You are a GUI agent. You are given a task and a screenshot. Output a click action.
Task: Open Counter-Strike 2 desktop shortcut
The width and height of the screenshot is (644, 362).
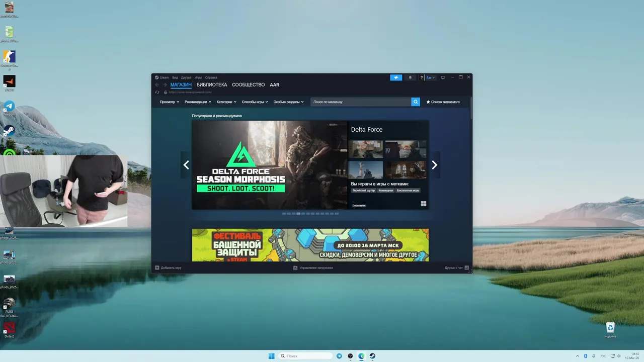point(9,59)
